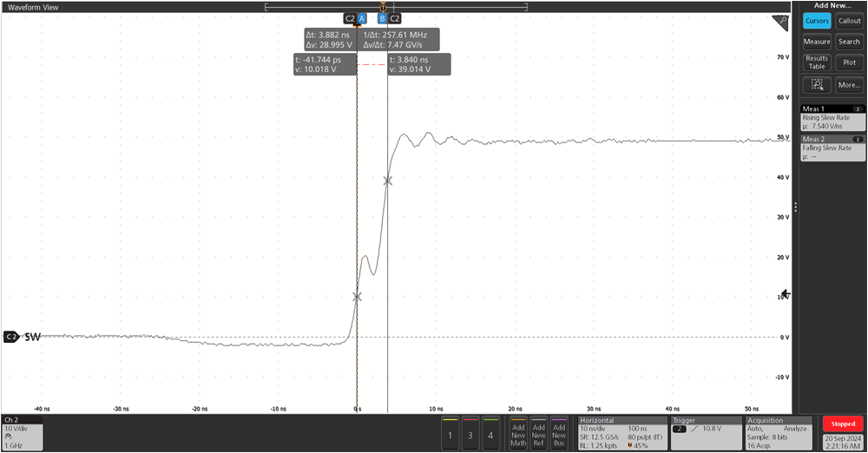Image resolution: width=868 pixels, height=453 pixels.
Task: Toggle the Cursors button off
Action: point(817,21)
